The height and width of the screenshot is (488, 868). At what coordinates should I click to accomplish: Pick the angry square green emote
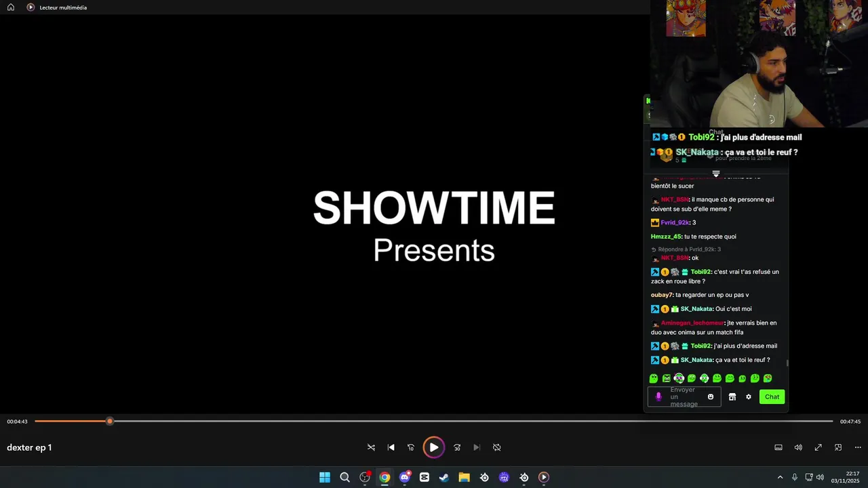coord(666,378)
